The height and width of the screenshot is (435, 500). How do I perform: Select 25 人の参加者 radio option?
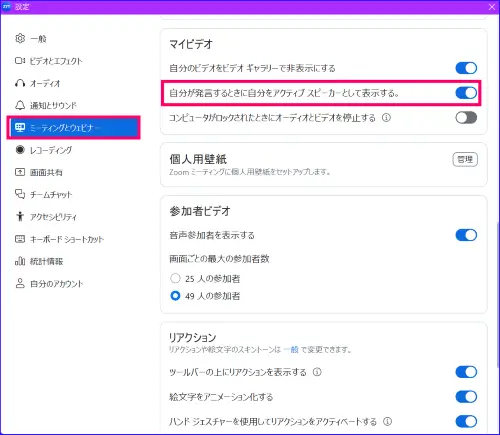pos(175,278)
